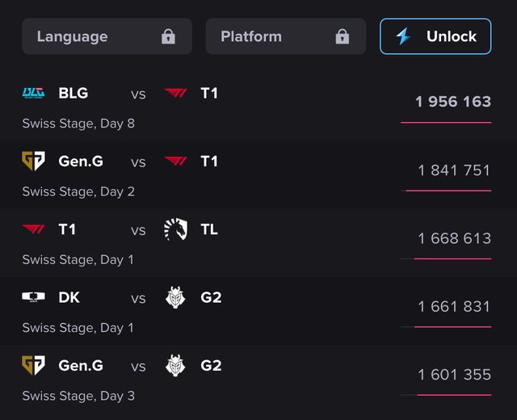Click the BLG team logo
Screen dimensions: 517x420
tap(33, 94)
